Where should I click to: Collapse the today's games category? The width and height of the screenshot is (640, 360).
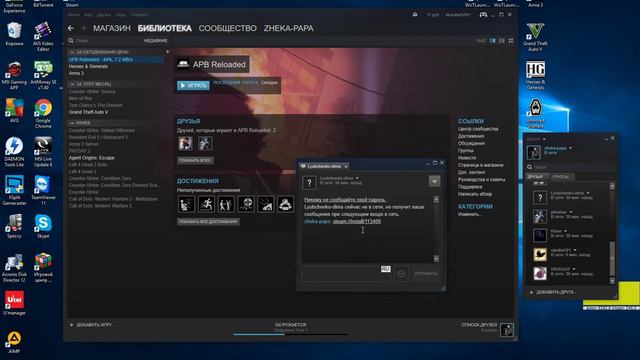[72, 52]
